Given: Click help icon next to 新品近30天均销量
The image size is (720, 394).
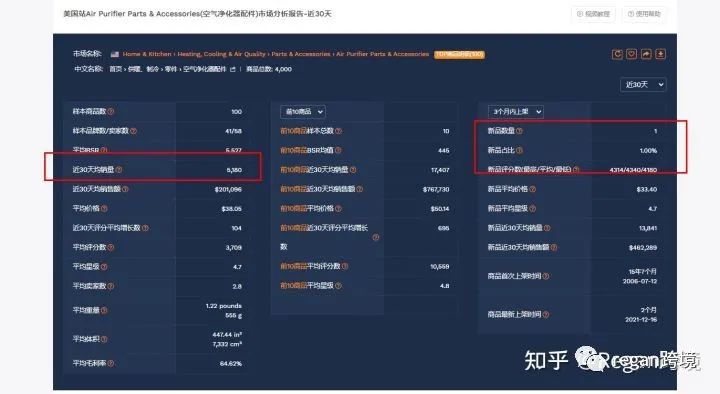Looking at the screenshot, I should coord(547,228).
